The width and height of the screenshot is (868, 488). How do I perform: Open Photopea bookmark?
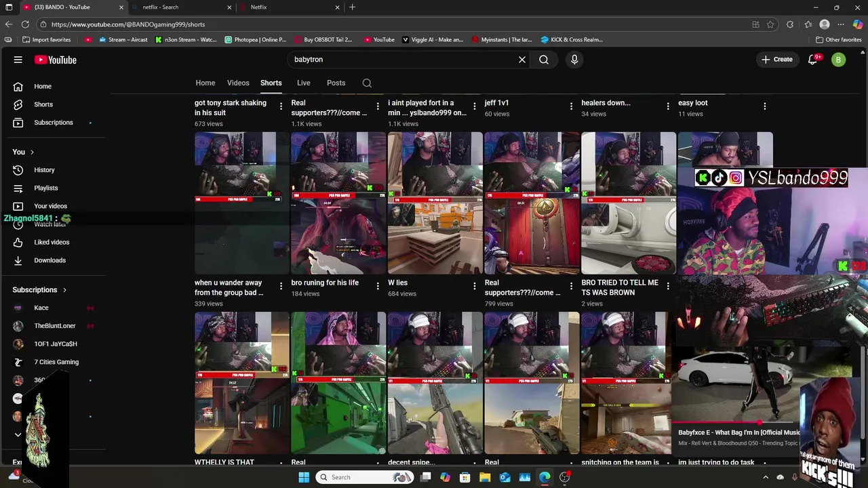pos(256,39)
